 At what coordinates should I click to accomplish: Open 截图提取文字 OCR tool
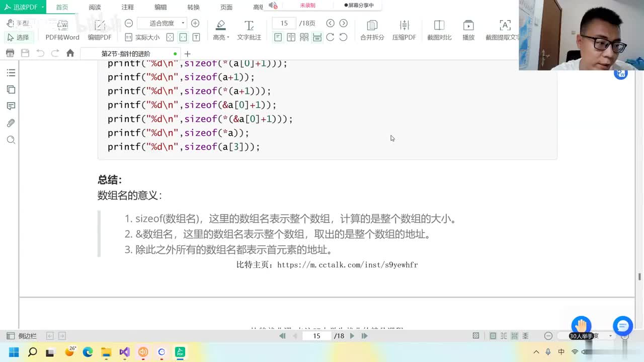pyautogui.click(x=502, y=30)
